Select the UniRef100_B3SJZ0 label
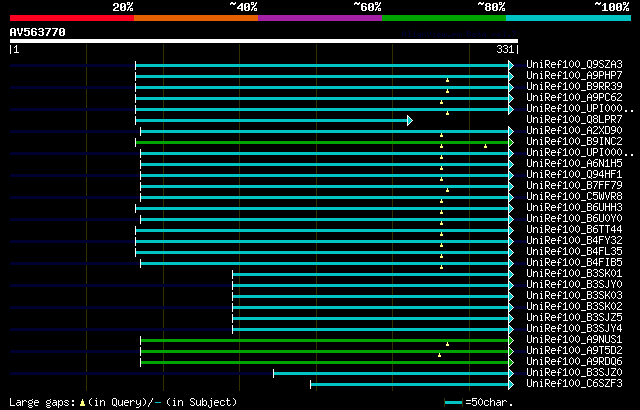 pos(574,373)
